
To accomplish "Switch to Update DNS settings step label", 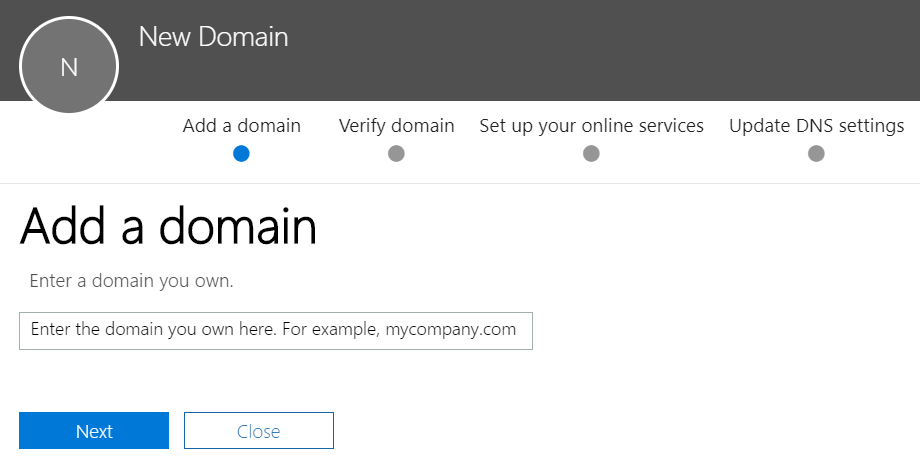I will pos(816,126).
